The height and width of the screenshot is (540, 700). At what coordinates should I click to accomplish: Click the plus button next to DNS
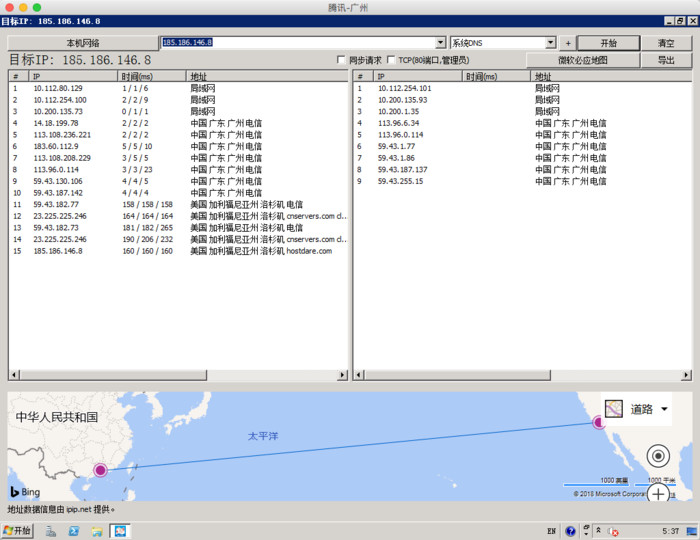tap(568, 43)
